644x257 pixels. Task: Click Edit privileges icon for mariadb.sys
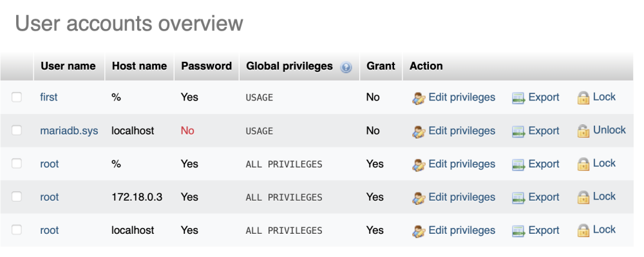(419, 131)
